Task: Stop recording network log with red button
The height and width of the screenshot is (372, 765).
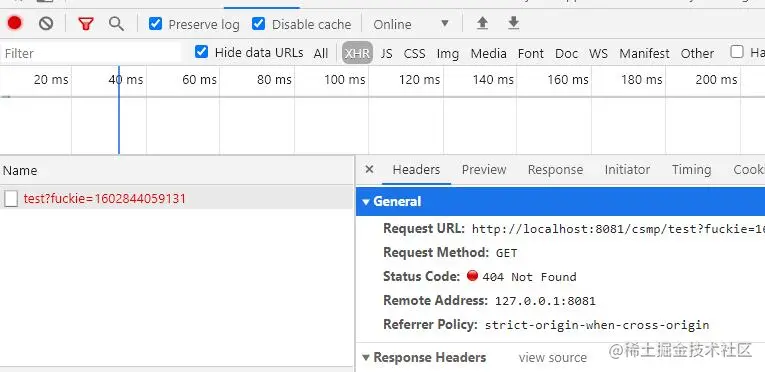Action: pos(15,23)
